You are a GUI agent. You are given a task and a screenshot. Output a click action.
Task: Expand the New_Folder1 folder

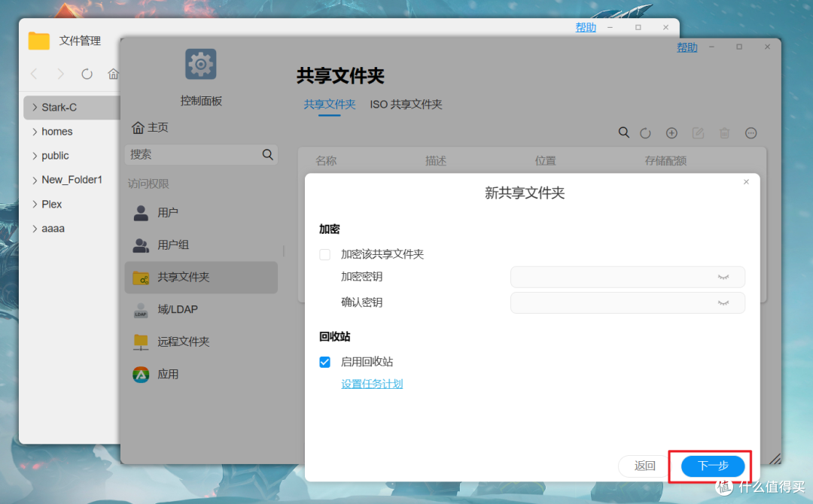coord(35,180)
